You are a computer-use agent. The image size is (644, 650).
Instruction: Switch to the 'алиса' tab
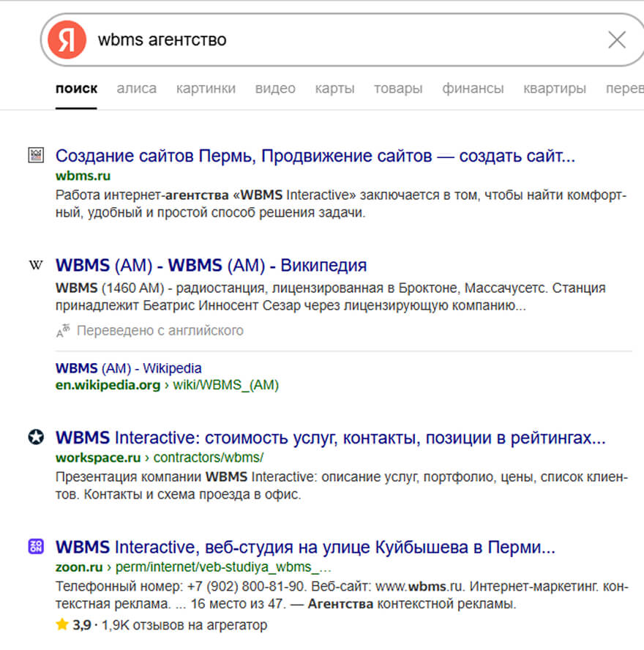point(137,89)
